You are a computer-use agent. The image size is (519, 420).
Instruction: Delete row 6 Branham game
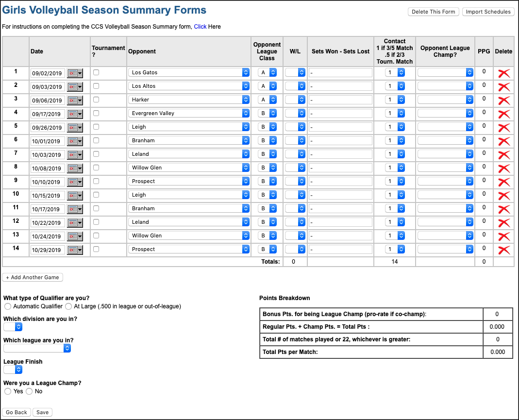pyautogui.click(x=504, y=141)
